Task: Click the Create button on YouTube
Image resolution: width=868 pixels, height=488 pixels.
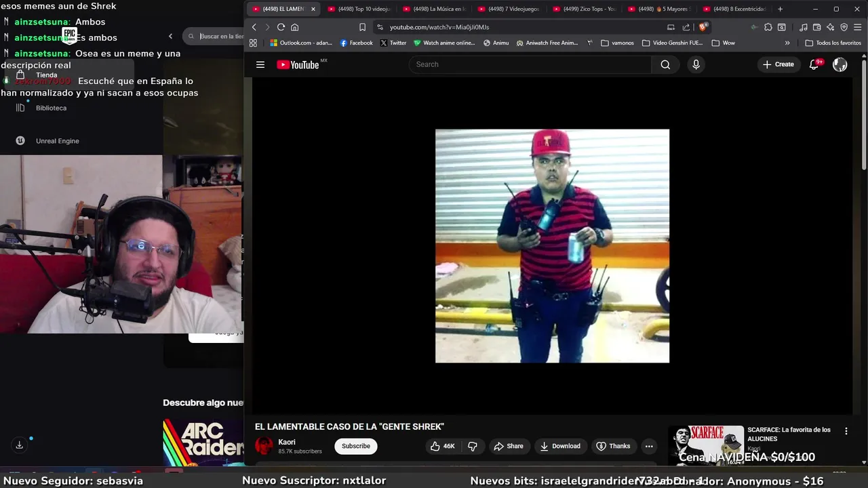Action: pos(778,64)
